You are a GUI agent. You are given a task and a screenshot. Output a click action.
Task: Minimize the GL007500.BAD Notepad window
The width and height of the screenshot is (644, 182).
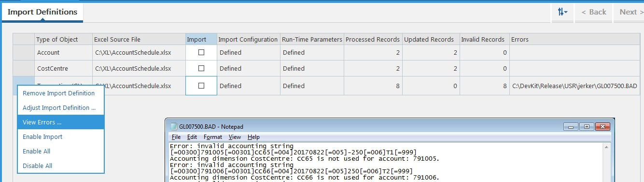click(571, 126)
